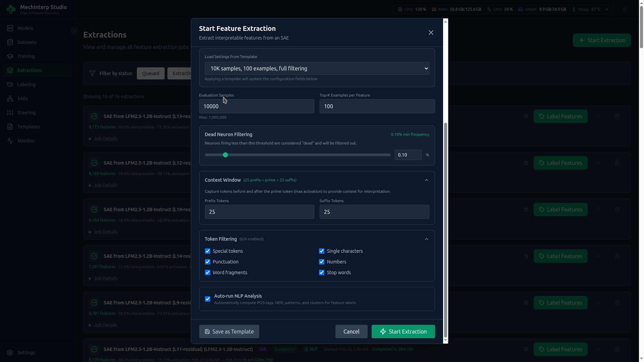
Task: Click the Templates sidebar icon
Action: (x=10, y=127)
